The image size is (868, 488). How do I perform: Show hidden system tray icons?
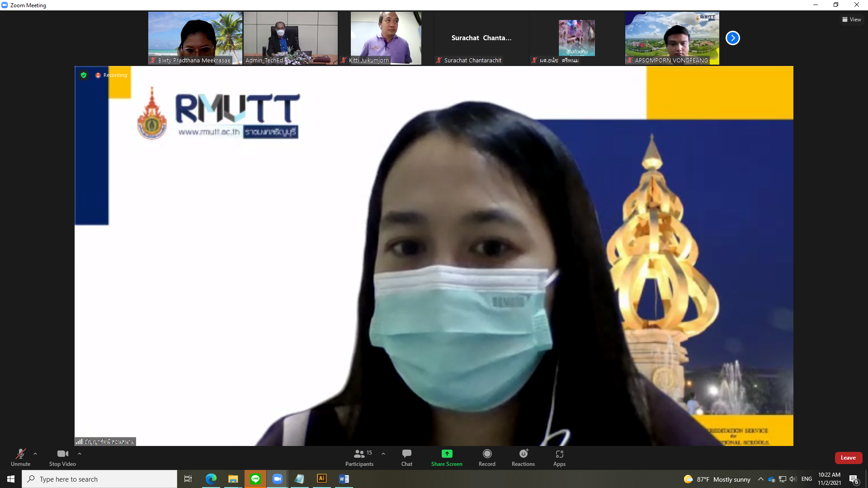coord(760,479)
